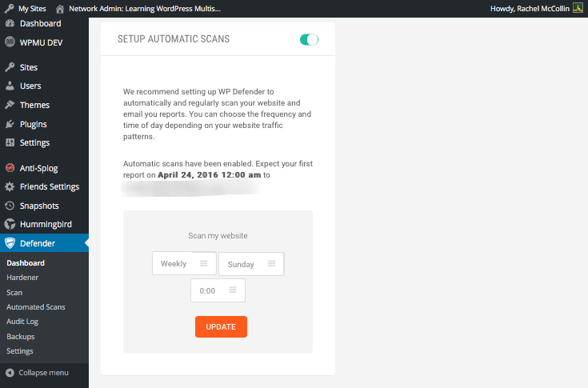
Task: Open the Scan submenu link
Action: tap(14, 293)
